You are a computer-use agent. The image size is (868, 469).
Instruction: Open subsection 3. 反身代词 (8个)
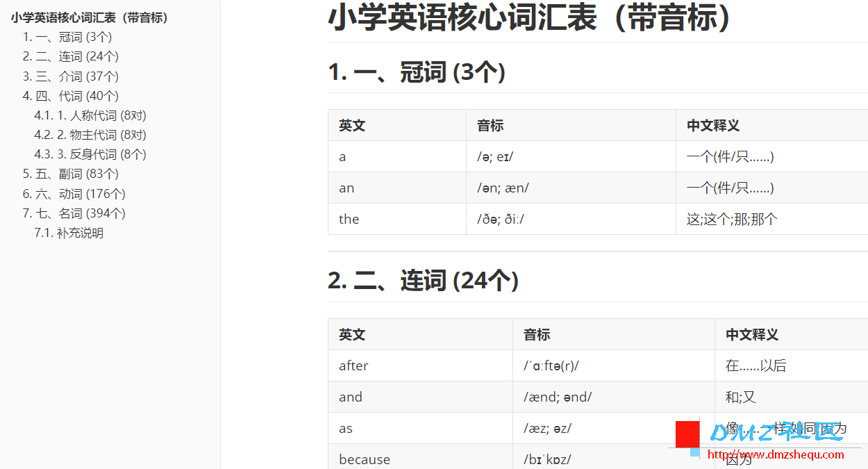click(90, 154)
